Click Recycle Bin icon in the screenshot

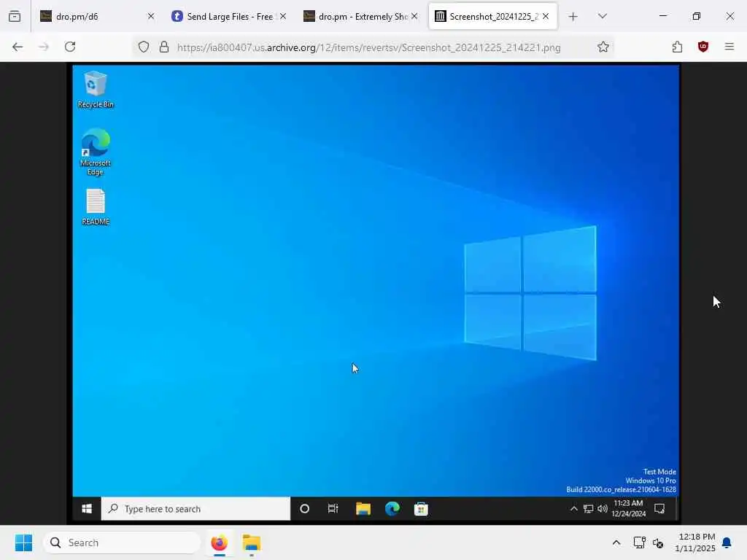click(x=96, y=90)
